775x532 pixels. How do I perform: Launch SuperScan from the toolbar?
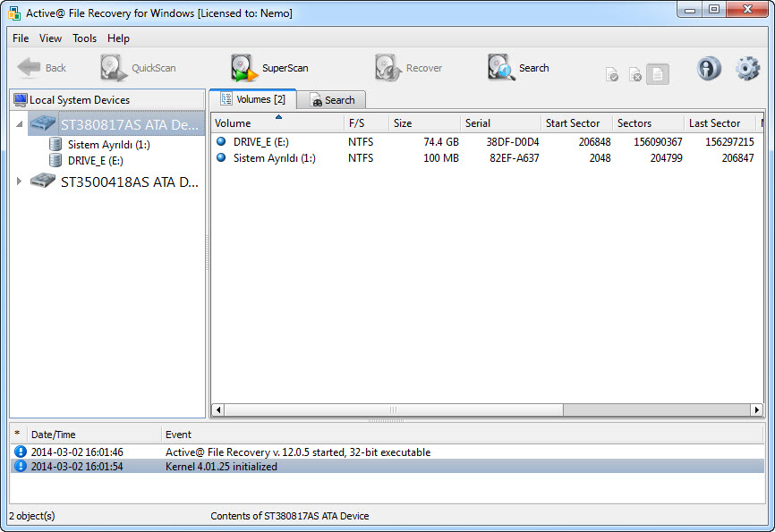(x=269, y=68)
